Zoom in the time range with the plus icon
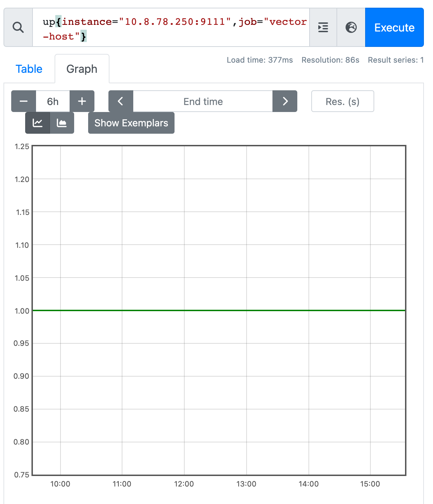The height and width of the screenshot is (504, 433). pyautogui.click(x=82, y=101)
